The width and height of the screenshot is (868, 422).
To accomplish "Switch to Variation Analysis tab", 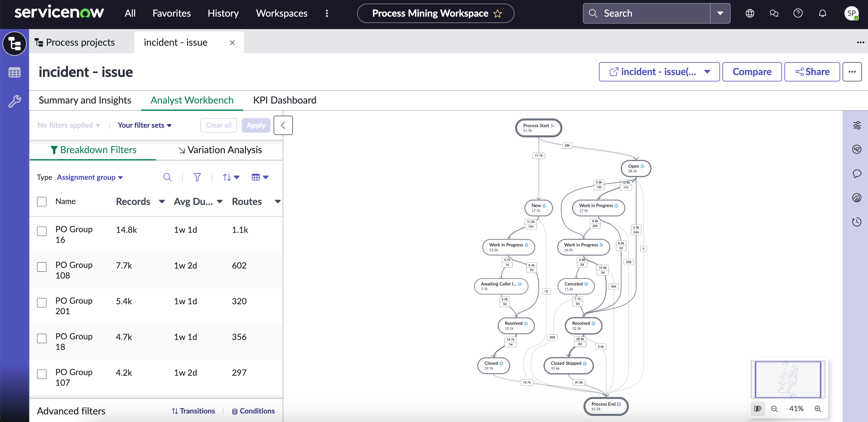I will click(x=220, y=150).
